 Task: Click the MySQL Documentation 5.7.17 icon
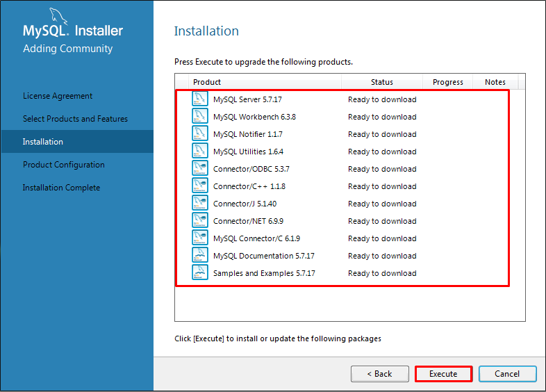tap(200, 255)
